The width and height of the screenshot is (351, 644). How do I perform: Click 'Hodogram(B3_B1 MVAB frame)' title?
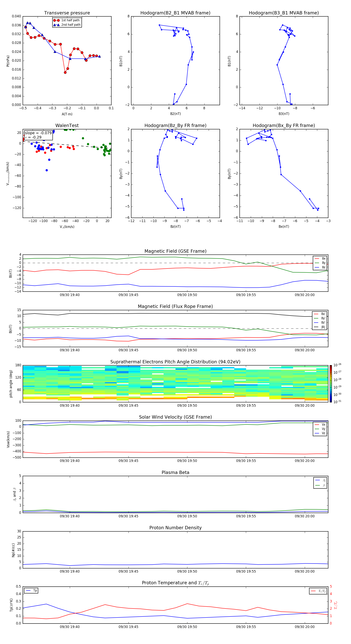[284, 13]
